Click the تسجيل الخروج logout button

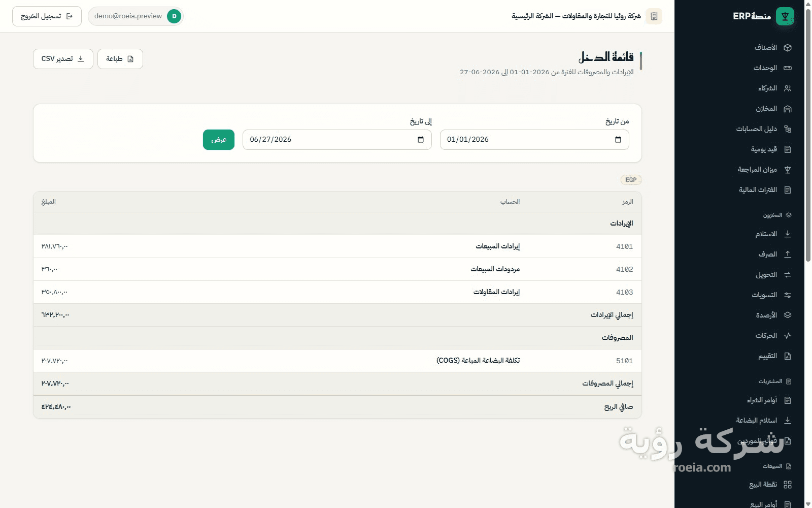pos(47,16)
